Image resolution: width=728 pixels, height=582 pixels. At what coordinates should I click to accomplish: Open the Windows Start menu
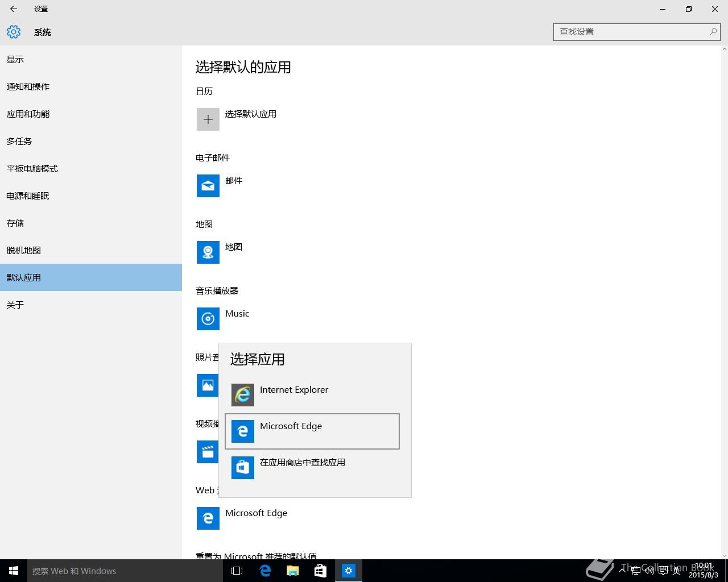(14, 571)
